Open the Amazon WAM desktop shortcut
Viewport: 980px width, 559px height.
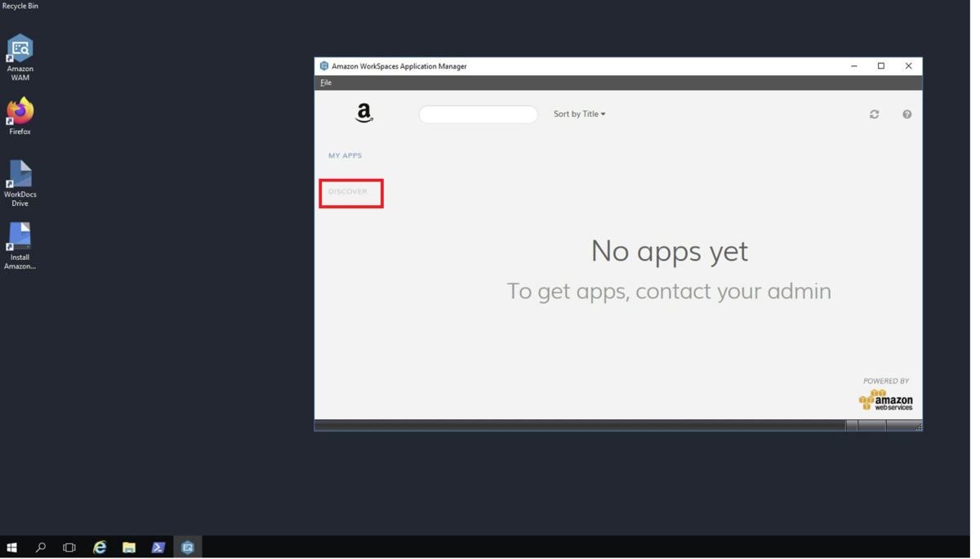[x=20, y=57]
